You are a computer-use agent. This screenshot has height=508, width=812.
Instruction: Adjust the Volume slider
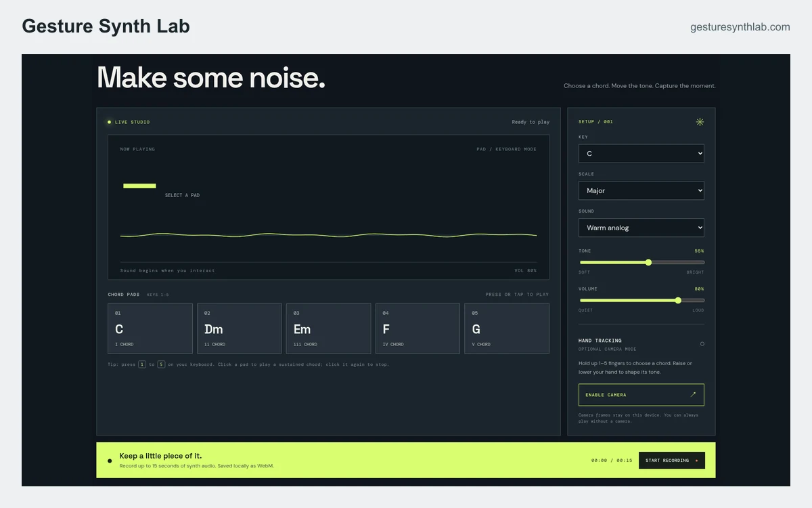click(641, 300)
